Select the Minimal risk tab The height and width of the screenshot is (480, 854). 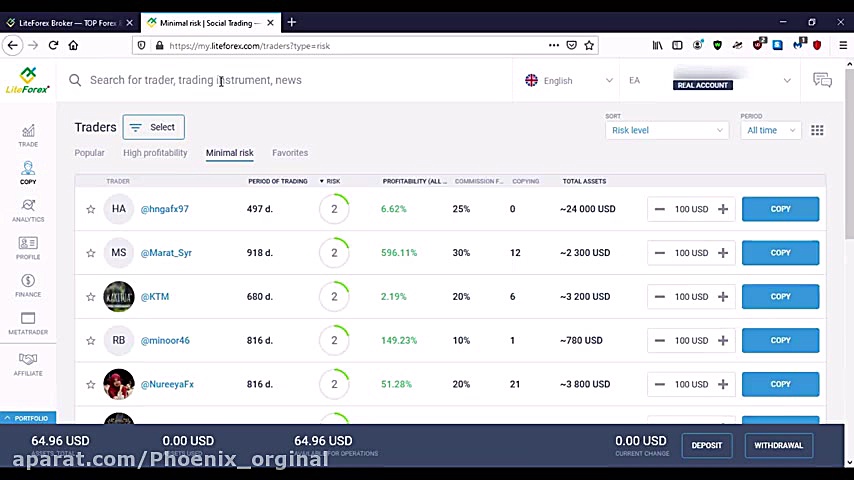coord(230,153)
